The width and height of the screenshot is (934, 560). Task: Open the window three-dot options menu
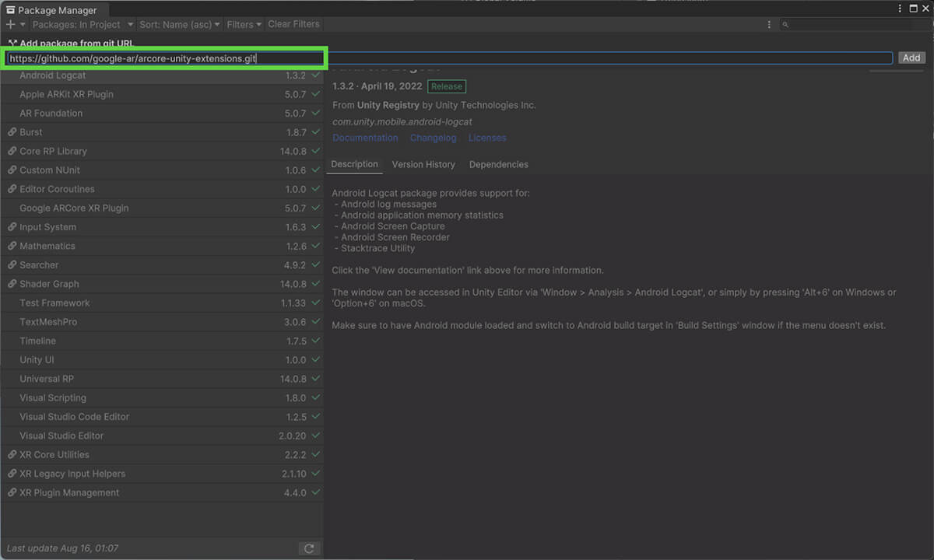901,9
